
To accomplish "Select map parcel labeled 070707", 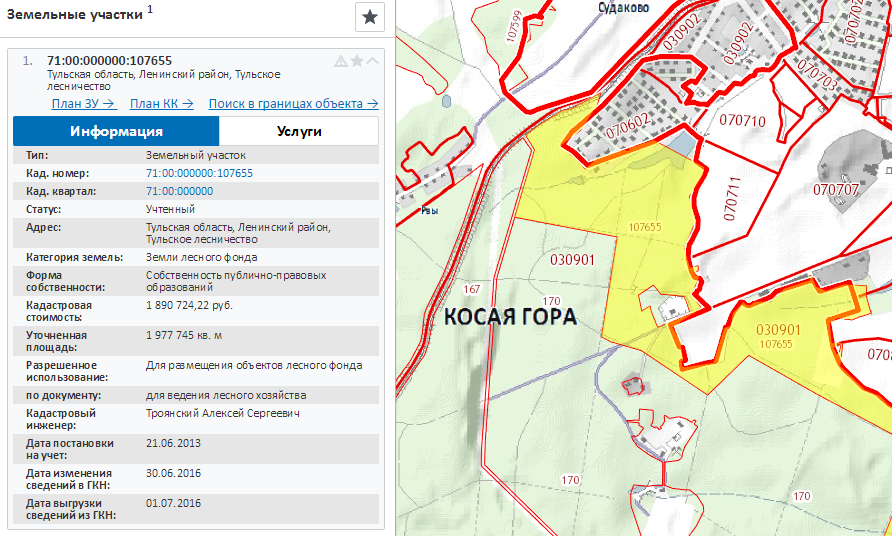I will [x=836, y=189].
